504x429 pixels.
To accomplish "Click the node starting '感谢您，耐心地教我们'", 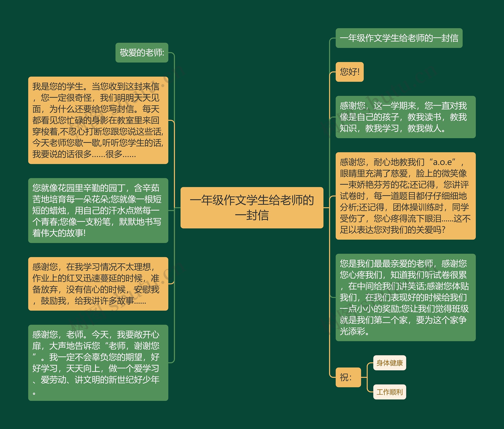I will 406,196.
